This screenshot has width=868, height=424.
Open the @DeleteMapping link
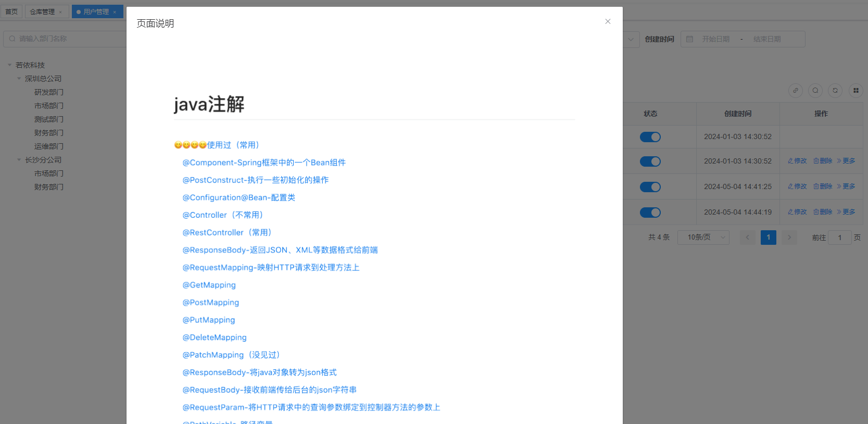pyautogui.click(x=215, y=338)
